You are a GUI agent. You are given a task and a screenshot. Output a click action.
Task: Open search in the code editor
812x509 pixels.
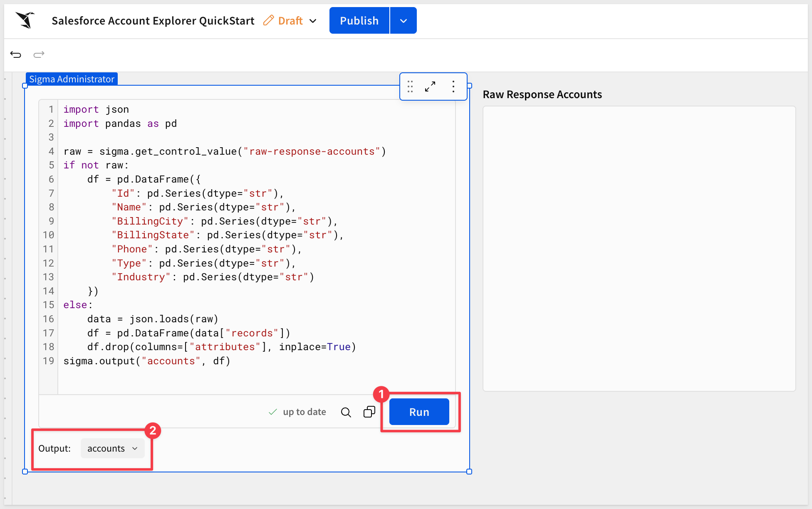click(346, 412)
